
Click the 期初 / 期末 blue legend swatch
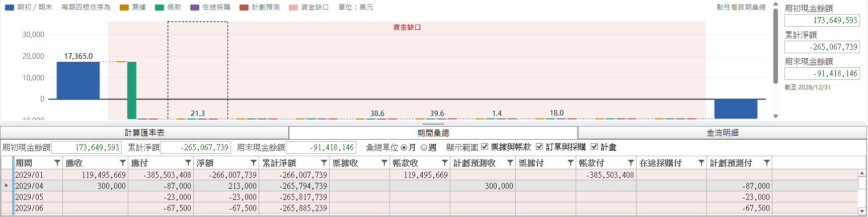9,8
